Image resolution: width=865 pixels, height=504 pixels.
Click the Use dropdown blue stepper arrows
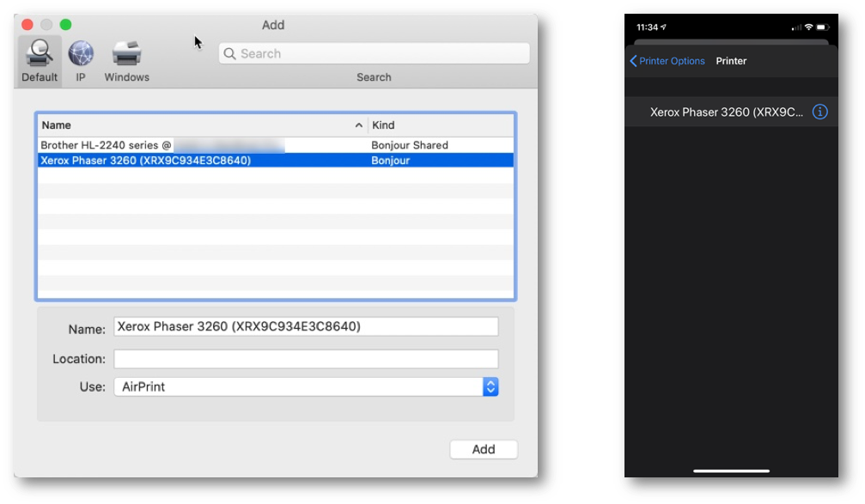coord(490,386)
